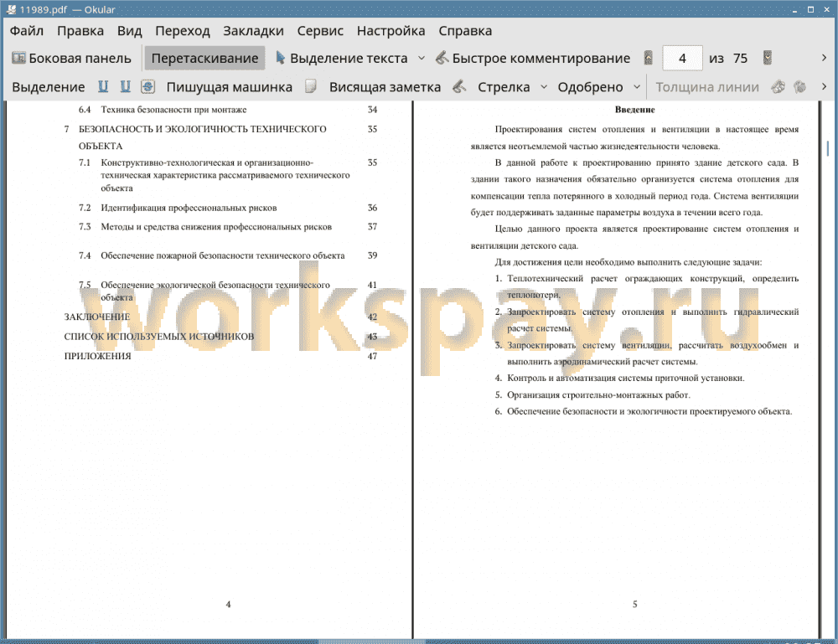Click total page count '75'

(x=740, y=59)
